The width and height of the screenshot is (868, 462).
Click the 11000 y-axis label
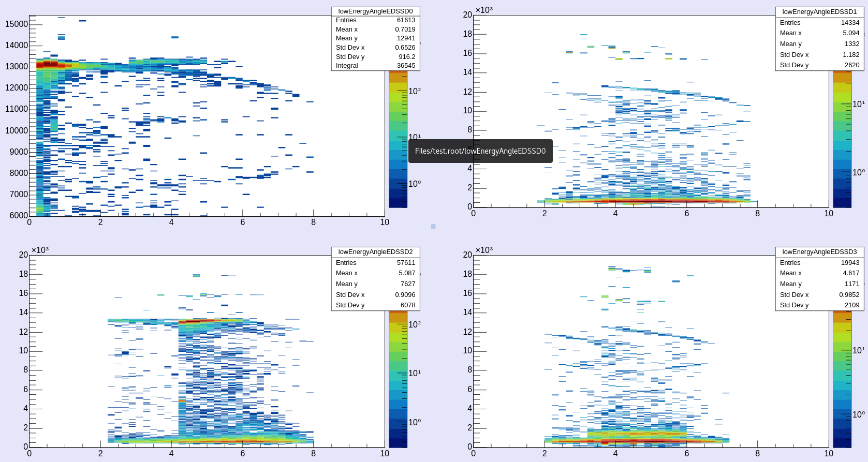click(17, 109)
